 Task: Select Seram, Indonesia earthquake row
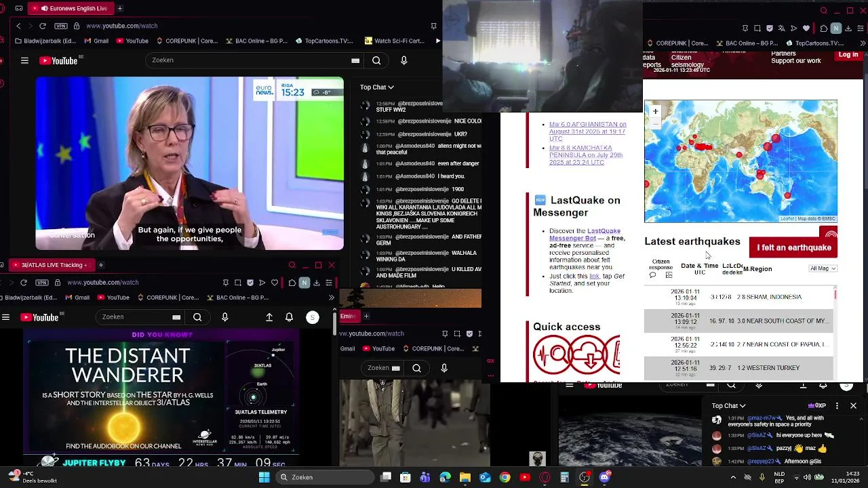click(x=738, y=297)
